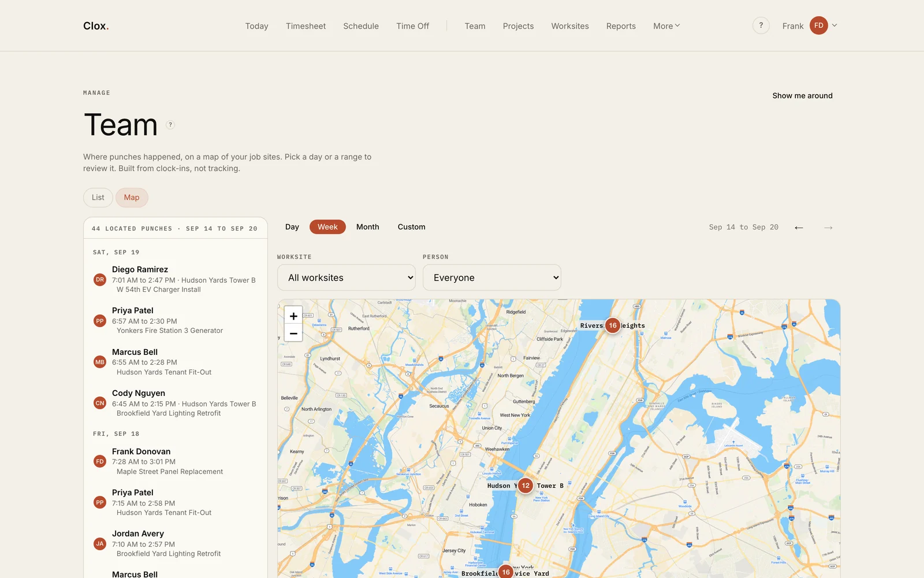Select Priya Patel's Yonkers Fire Station punch
The width and height of the screenshot is (924, 578).
176,320
